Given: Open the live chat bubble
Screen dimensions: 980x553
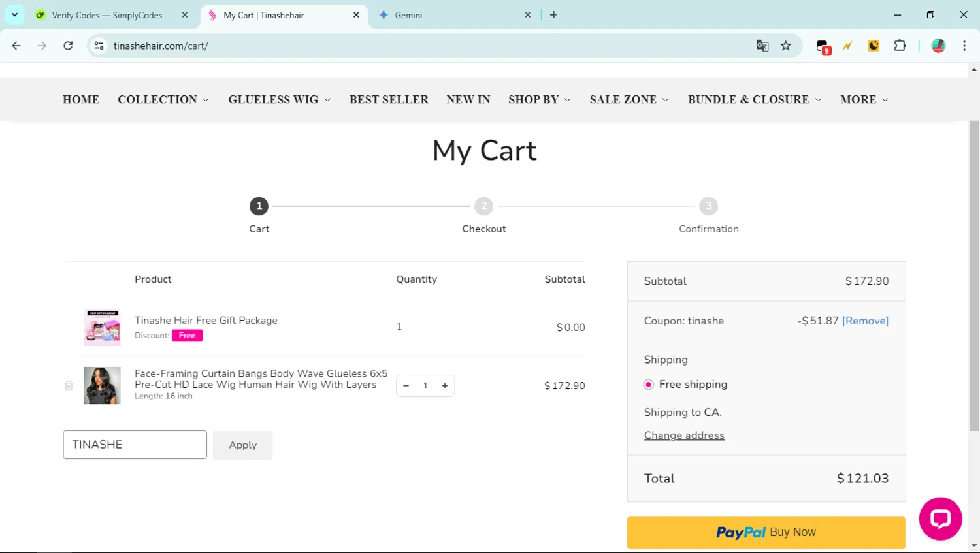Looking at the screenshot, I should [941, 519].
